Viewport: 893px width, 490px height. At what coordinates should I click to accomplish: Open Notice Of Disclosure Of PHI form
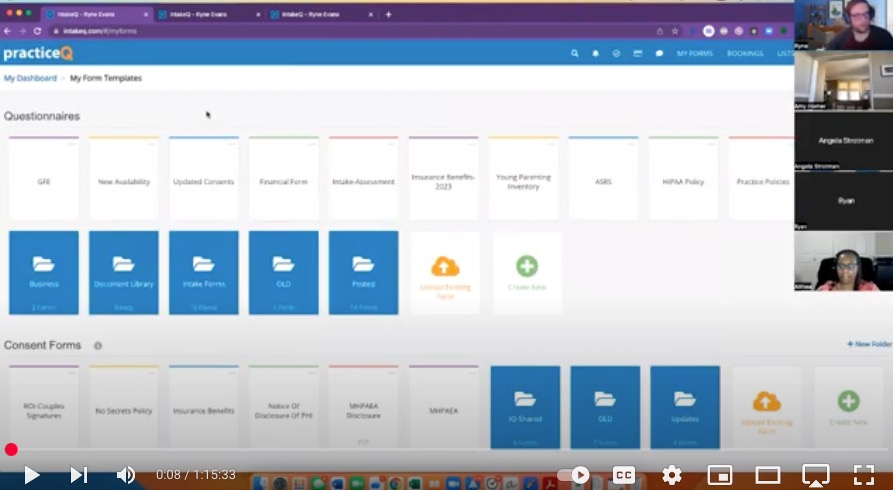[x=284, y=407]
